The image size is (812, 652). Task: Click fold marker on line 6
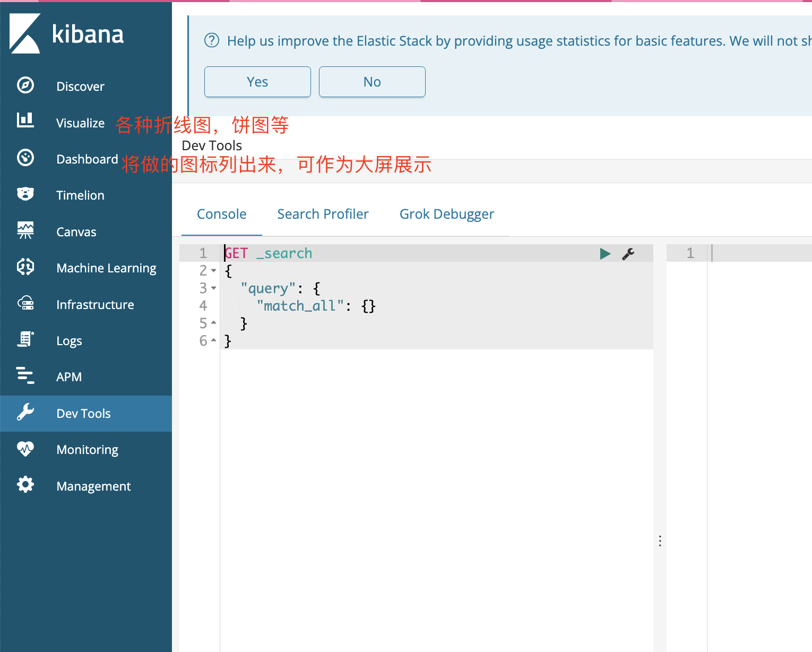pos(214,340)
